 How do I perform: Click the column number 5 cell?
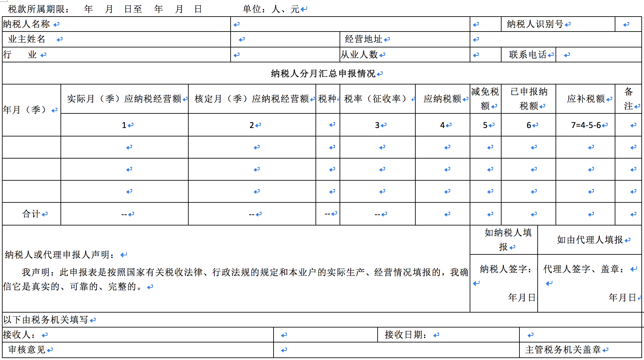[x=486, y=125]
